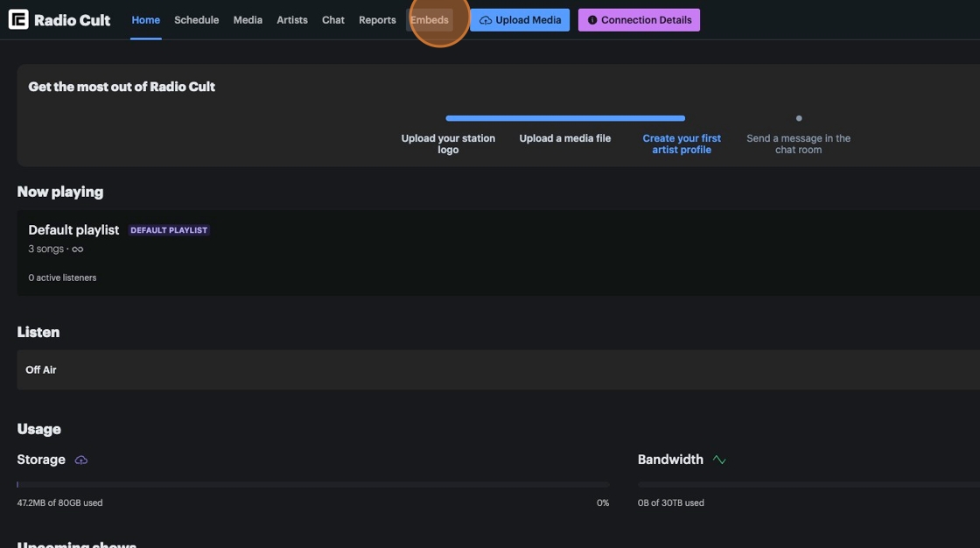Click the Radio Cult brand name
Image resolution: width=980 pixels, height=548 pixels.
pos(72,20)
